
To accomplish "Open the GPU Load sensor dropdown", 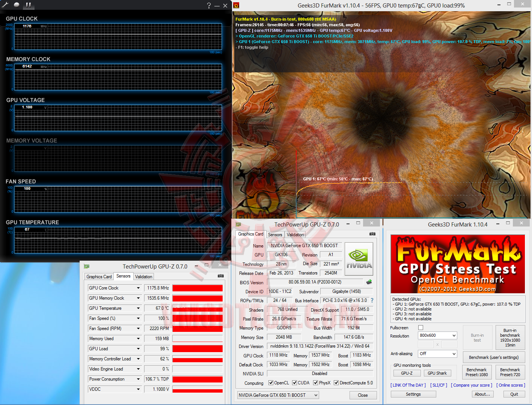I will pos(138,349).
